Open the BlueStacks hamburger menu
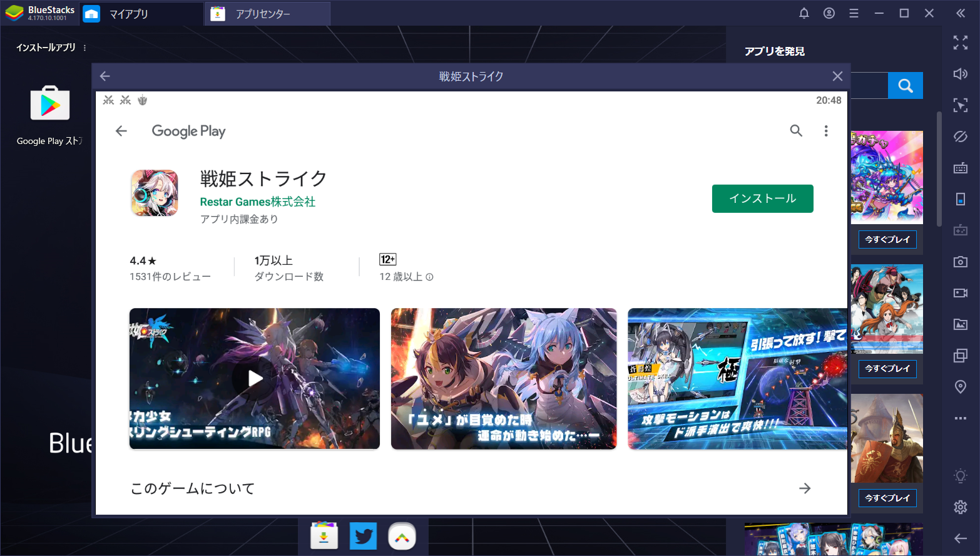The image size is (980, 556). pyautogui.click(x=854, y=13)
